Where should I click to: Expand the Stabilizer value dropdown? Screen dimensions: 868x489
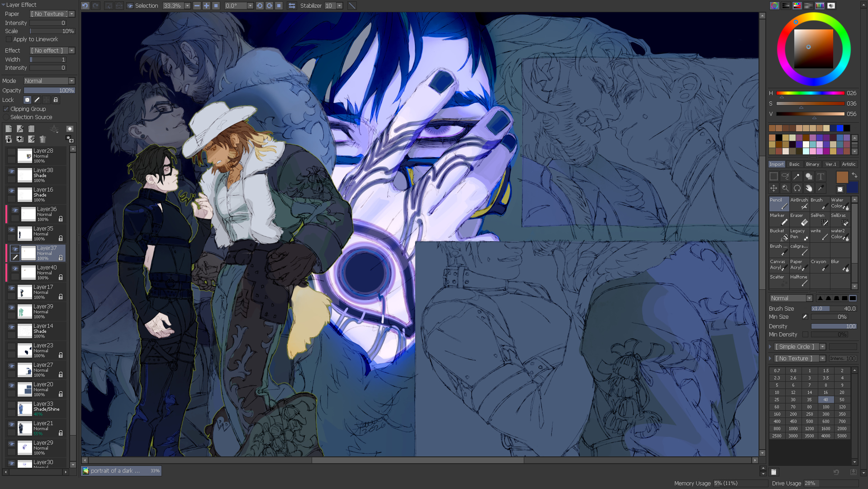[339, 6]
